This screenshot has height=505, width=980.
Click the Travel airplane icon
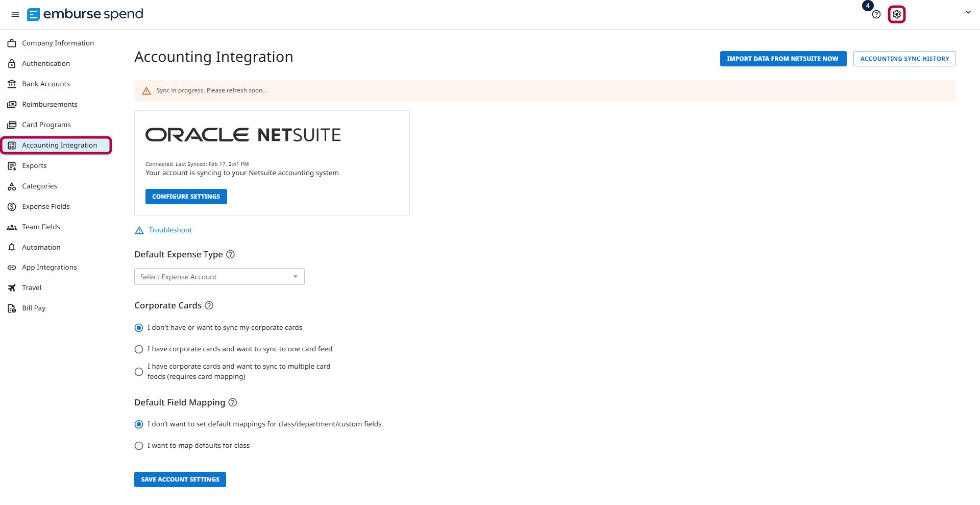(12, 287)
